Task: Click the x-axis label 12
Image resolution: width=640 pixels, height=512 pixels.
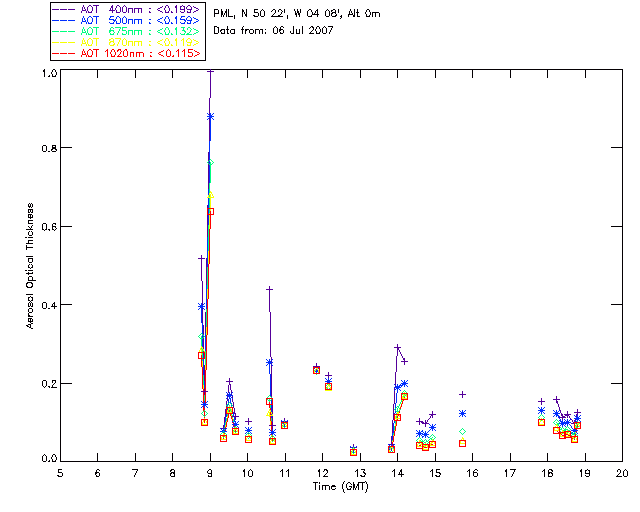Action: pyautogui.click(x=322, y=473)
